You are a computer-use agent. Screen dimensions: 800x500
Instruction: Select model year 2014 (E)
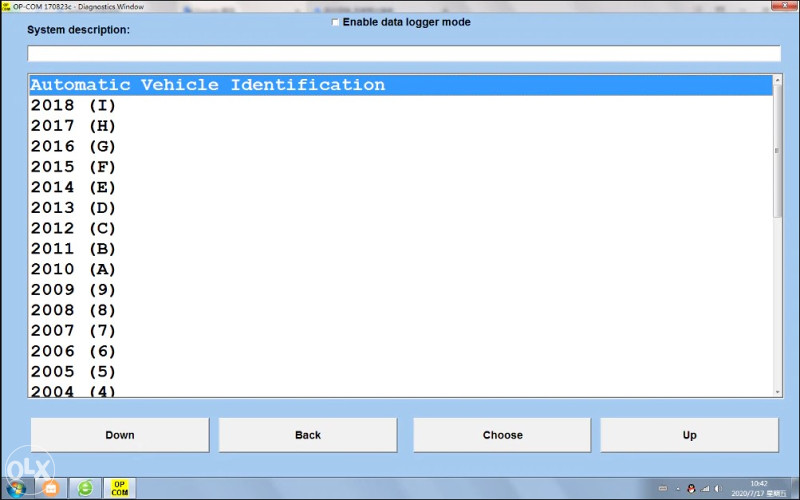tap(401, 187)
